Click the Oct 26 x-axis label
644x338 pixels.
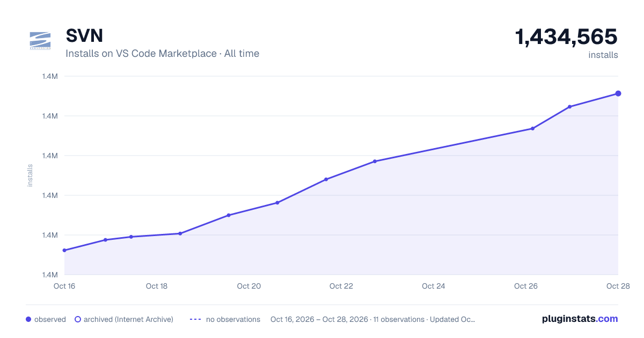tap(526, 286)
